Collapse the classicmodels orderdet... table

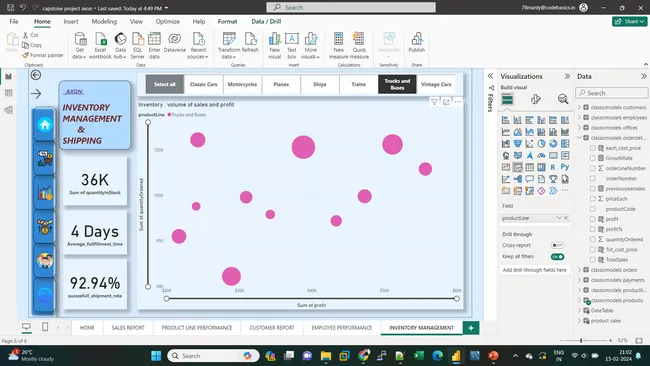click(580, 138)
